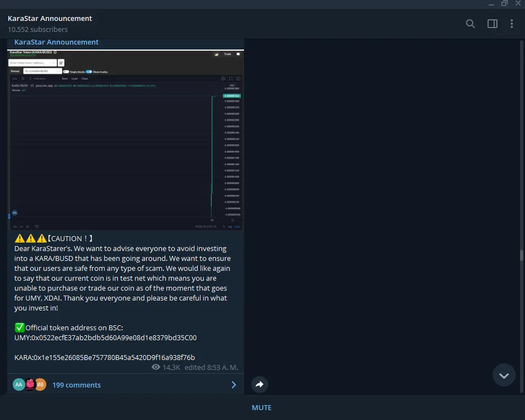Image resolution: width=525 pixels, height=420 pixels.
Task: Open the price chart image in the post
Action: coord(126,140)
